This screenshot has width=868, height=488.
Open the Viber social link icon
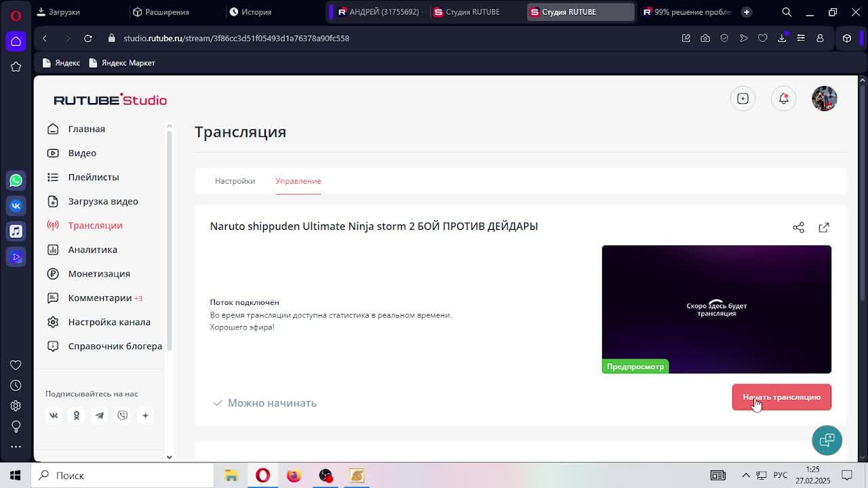pyautogui.click(x=123, y=415)
